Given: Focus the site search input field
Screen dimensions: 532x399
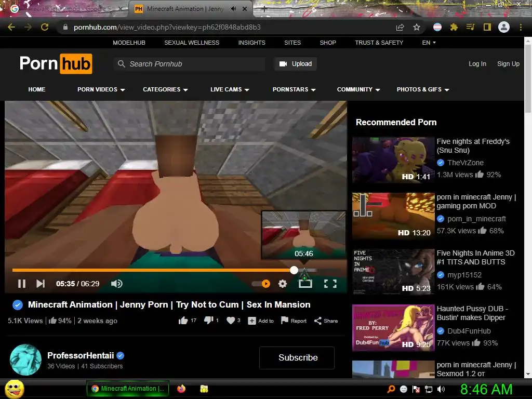Looking at the screenshot, I should (x=189, y=64).
